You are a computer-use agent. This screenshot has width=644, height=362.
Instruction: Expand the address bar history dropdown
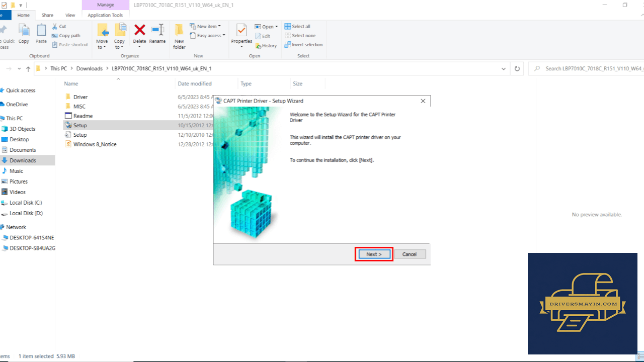[504, 68]
